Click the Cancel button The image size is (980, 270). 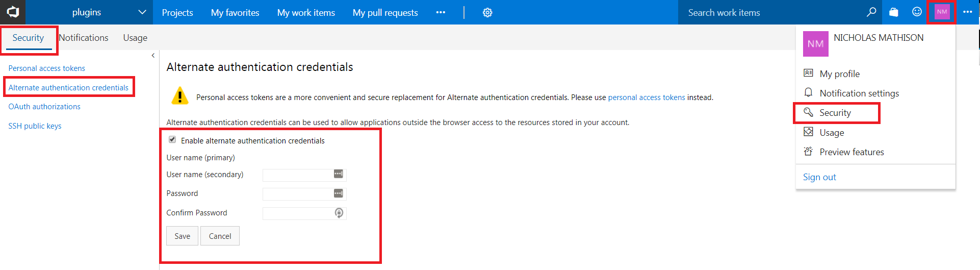220,236
